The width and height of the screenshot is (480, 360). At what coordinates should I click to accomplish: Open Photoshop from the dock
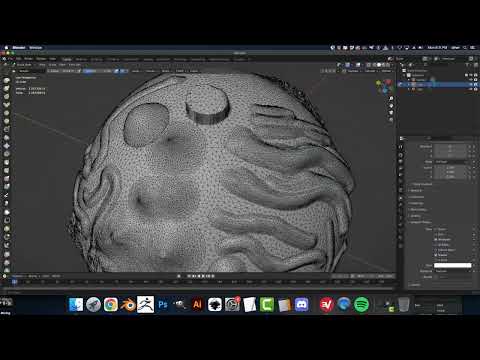tap(163, 305)
